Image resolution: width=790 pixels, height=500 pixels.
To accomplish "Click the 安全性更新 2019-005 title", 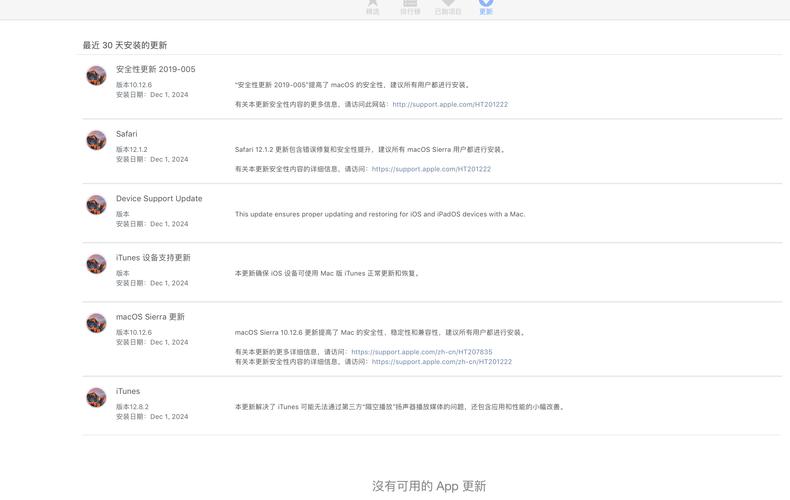I will click(x=156, y=69).
